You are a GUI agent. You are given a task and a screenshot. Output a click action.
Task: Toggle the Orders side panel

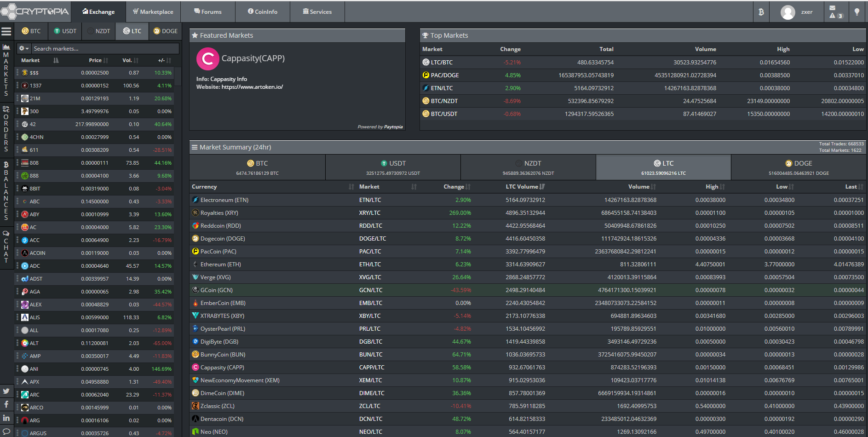point(6,129)
